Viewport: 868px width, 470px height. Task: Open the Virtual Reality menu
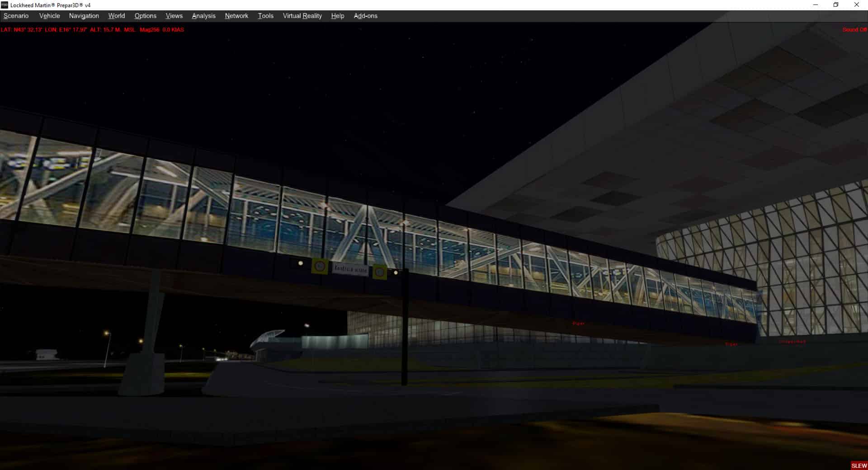(x=302, y=16)
